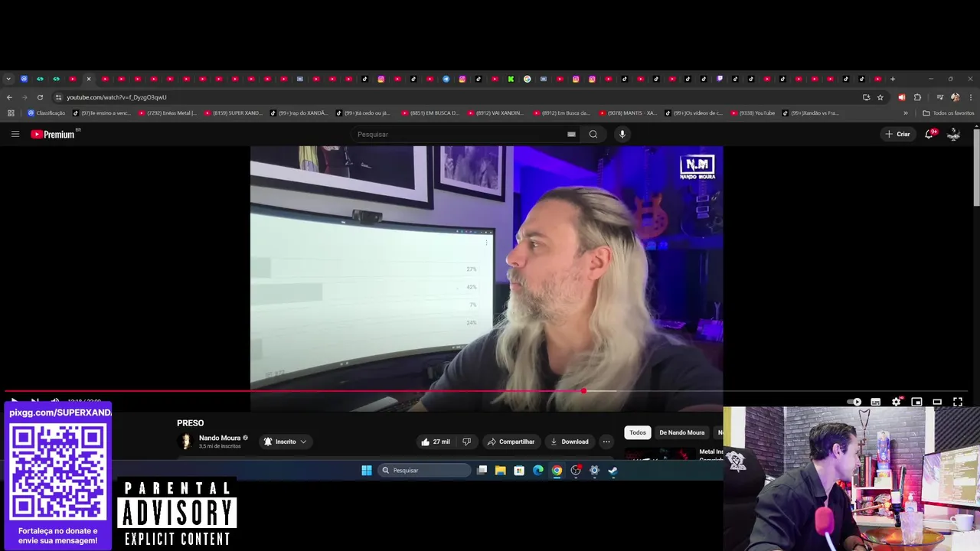Show hidden bookmarks overflow chevron
This screenshot has width=980, height=551.
(906, 113)
